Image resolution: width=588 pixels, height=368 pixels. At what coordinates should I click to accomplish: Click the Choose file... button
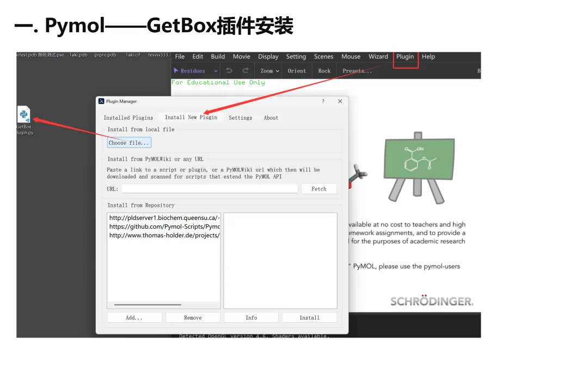click(x=129, y=143)
